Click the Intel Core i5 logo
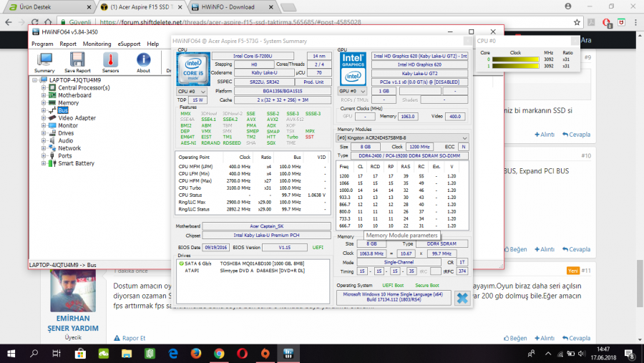 click(x=193, y=69)
